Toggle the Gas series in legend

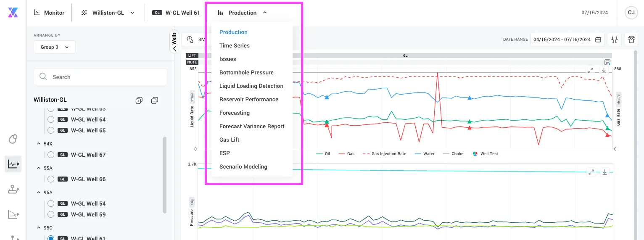coord(346,154)
